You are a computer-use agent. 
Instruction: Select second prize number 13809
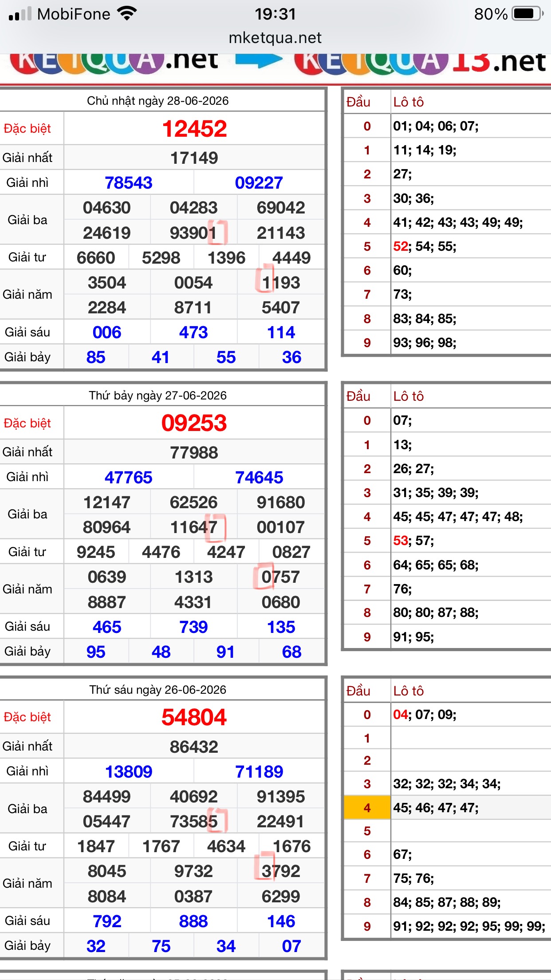[129, 772]
